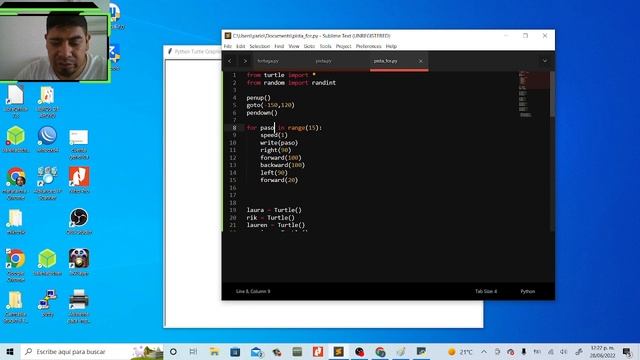
Task: Place cursor on the 'for paso in range(15):' line
Action: pyautogui.click(x=284, y=127)
